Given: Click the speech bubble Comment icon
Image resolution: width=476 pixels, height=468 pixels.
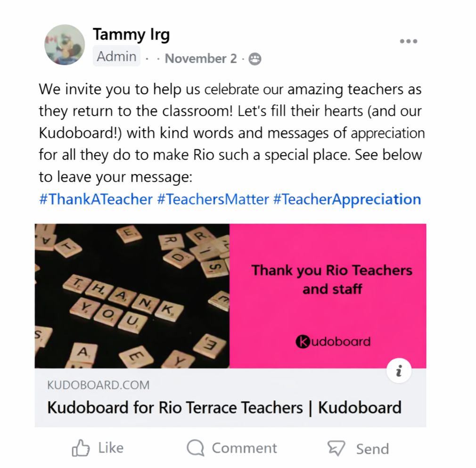Looking at the screenshot, I should [196, 448].
